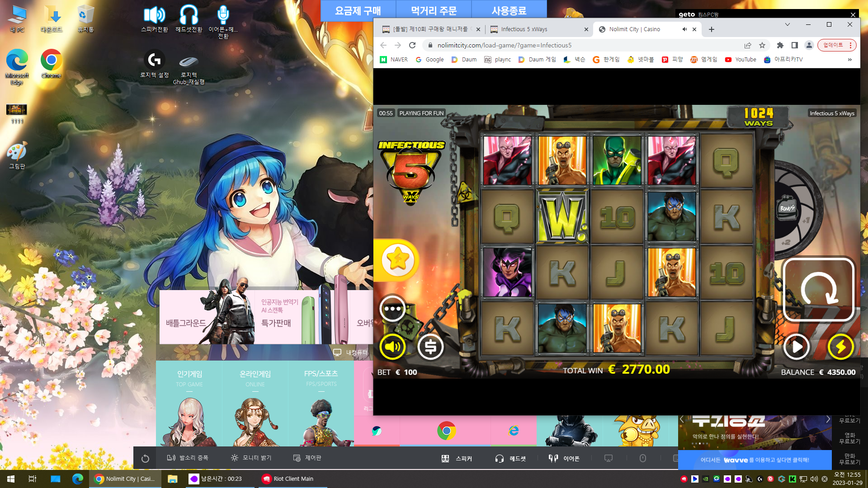Open the 아프리카TV bookmark
This screenshot has height=488, width=868.
pyautogui.click(x=783, y=60)
